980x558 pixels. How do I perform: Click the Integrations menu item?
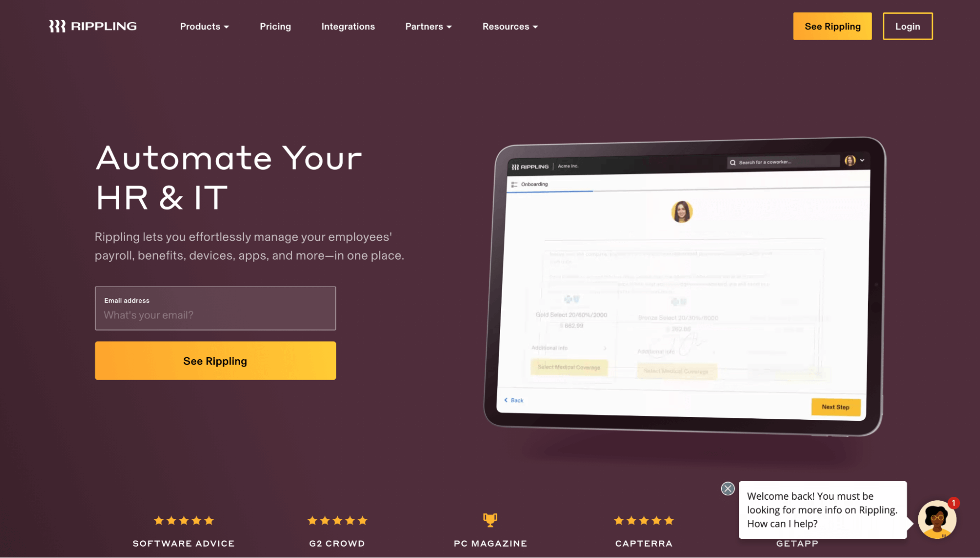[x=348, y=26]
